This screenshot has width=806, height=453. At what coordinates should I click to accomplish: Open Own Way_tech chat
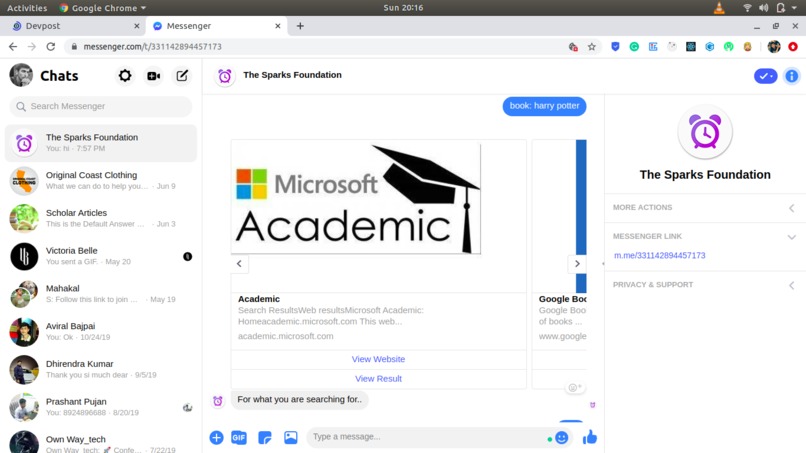[101, 442]
